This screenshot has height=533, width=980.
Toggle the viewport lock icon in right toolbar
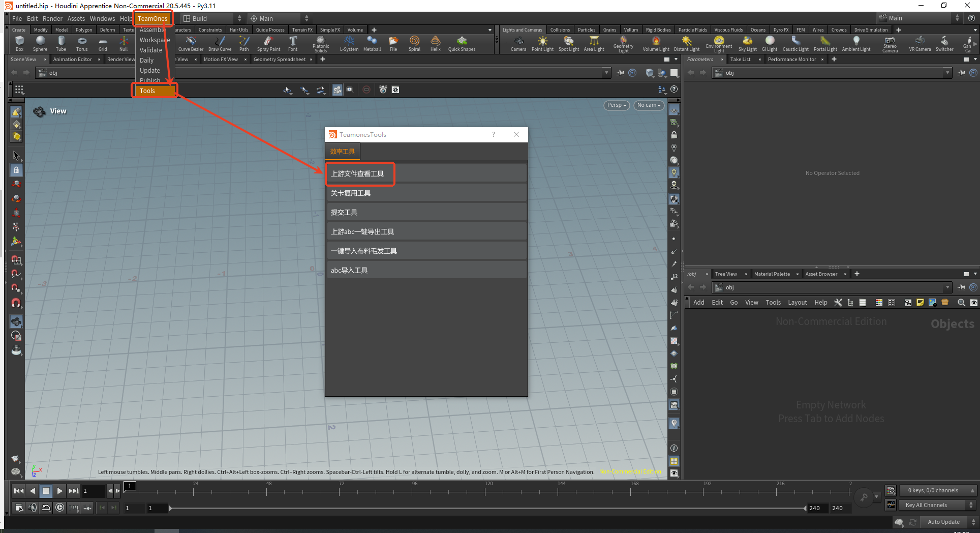click(674, 135)
